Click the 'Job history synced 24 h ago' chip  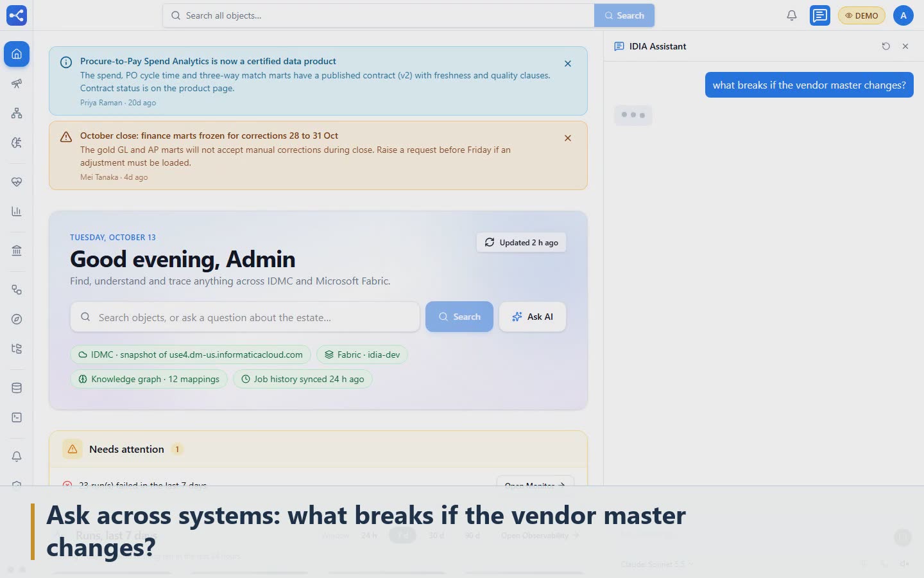pos(302,379)
